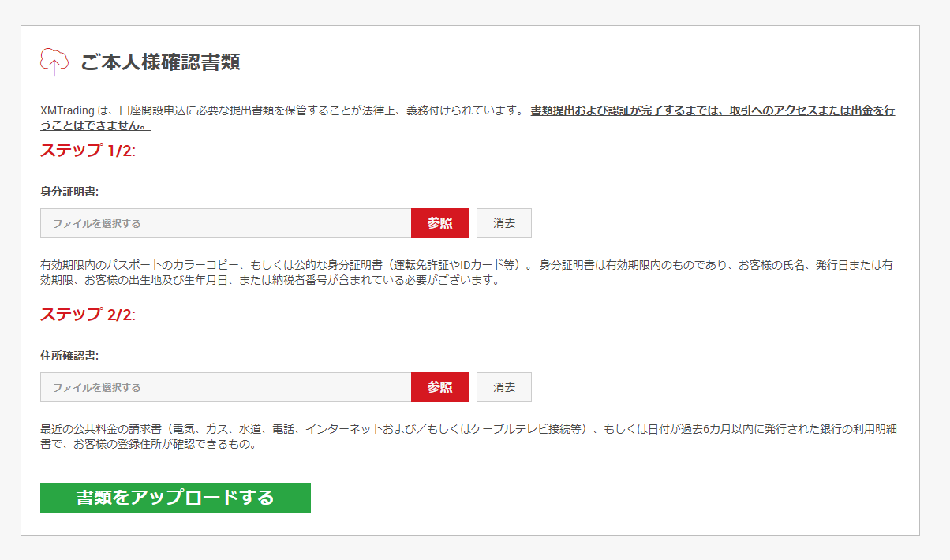Click the ステップ 1/2 heading
Viewport: 950px width, 560px height.
coord(88,151)
